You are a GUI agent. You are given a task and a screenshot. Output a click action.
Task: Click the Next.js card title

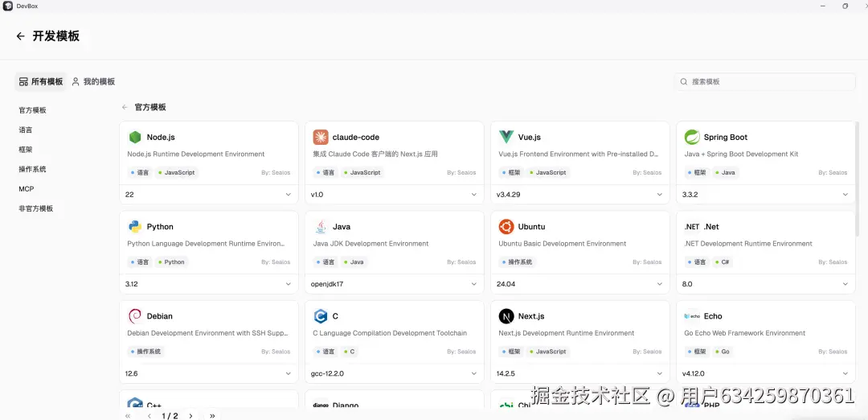[x=531, y=316]
